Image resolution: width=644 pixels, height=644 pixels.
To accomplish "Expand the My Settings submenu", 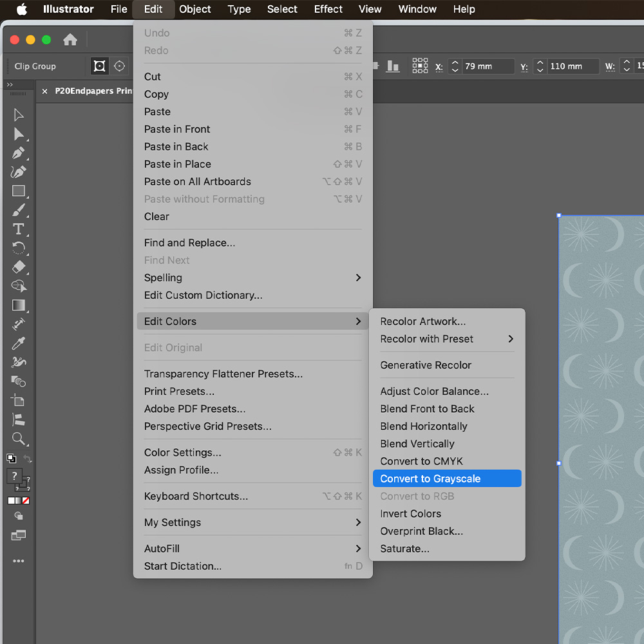I will click(x=252, y=522).
